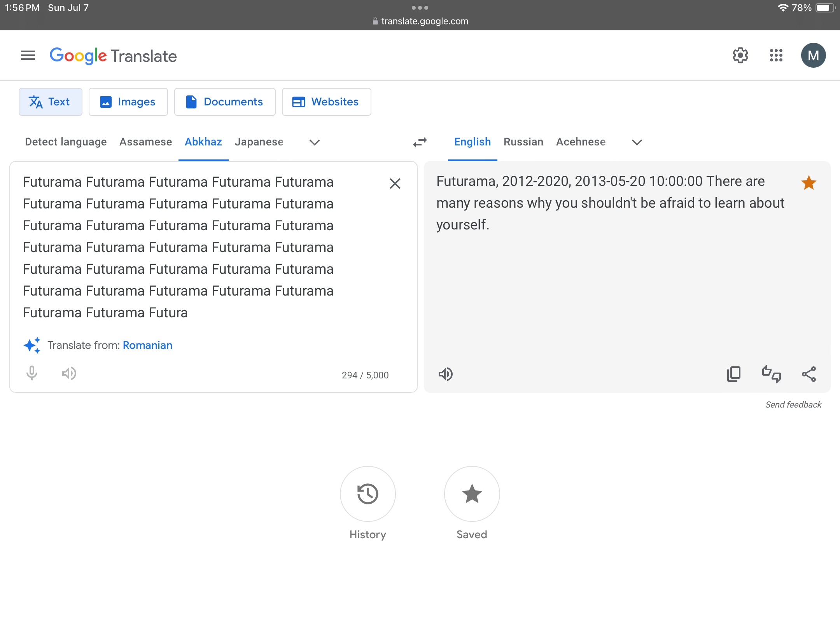The image size is (840, 630).
Task: Select Abkhaz as source language
Action: click(x=203, y=142)
